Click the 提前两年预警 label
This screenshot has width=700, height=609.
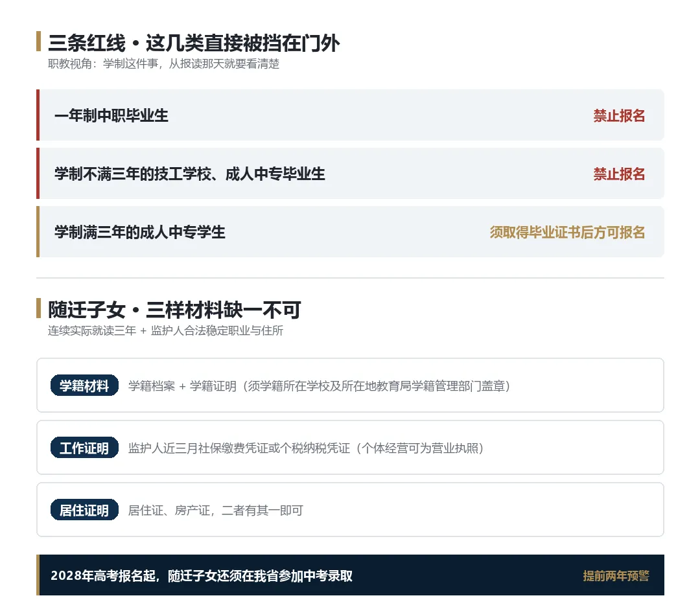click(616, 575)
